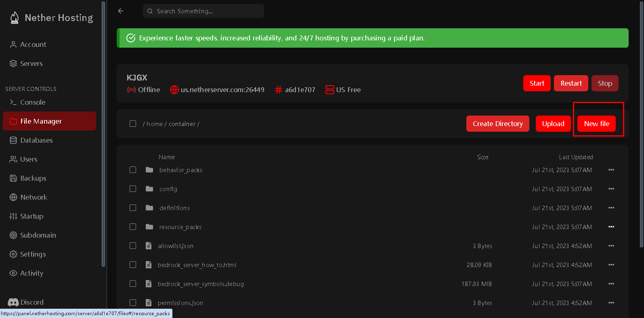This screenshot has width=644, height=318.
Task: Click the Subdomain target icon
Action: click(13, 235)
